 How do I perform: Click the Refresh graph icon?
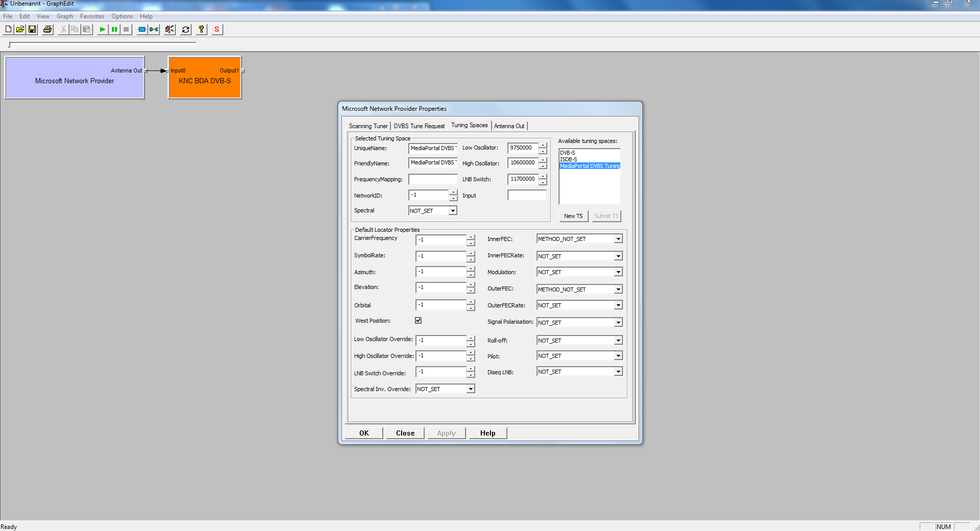pyautogui.click(x=185, y=30)
